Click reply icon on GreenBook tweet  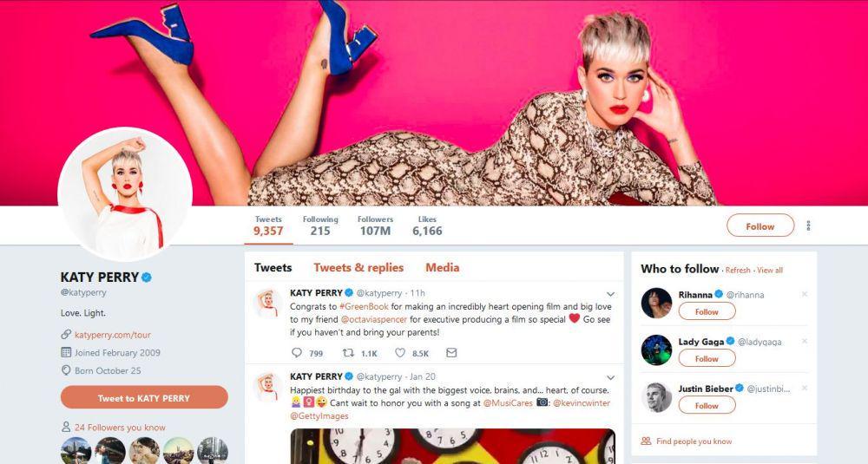pyautogui.click(x=297, y=353)
